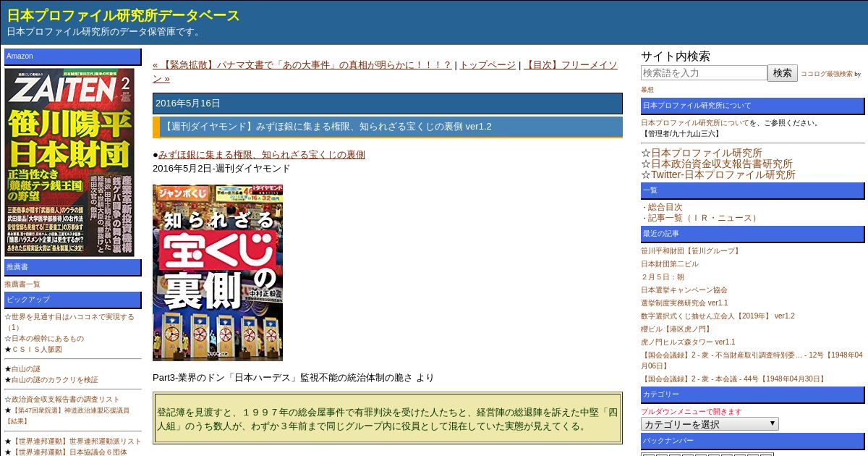The image size is (868, 456).
Task: Open the トップページ link
Action: pos(488,64)
